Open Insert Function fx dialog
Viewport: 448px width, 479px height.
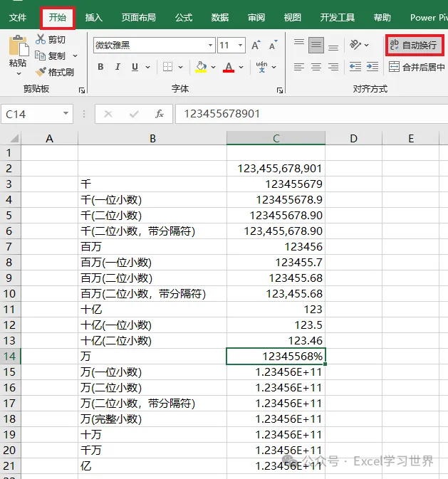click(x=160, y=114)
